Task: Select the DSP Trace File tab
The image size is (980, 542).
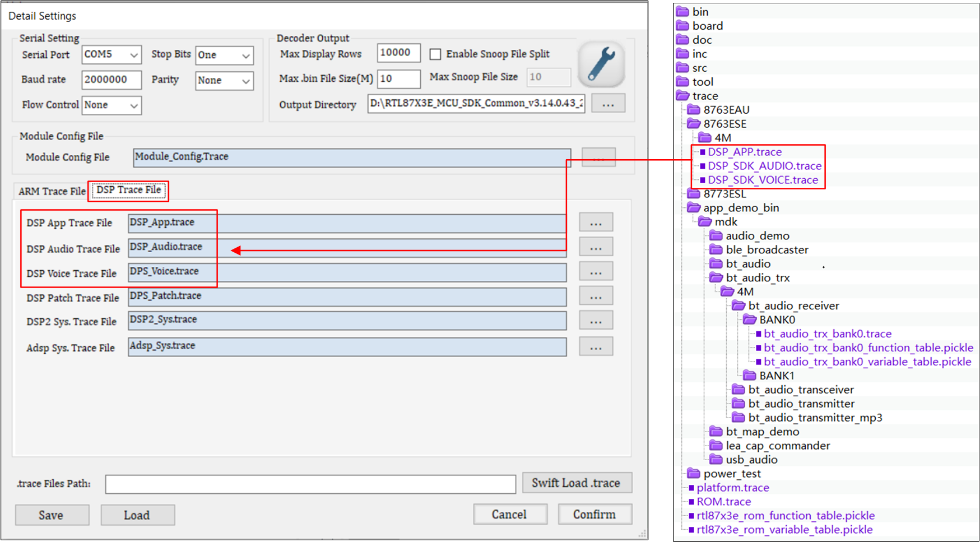Action: click(x=128, y=190)
